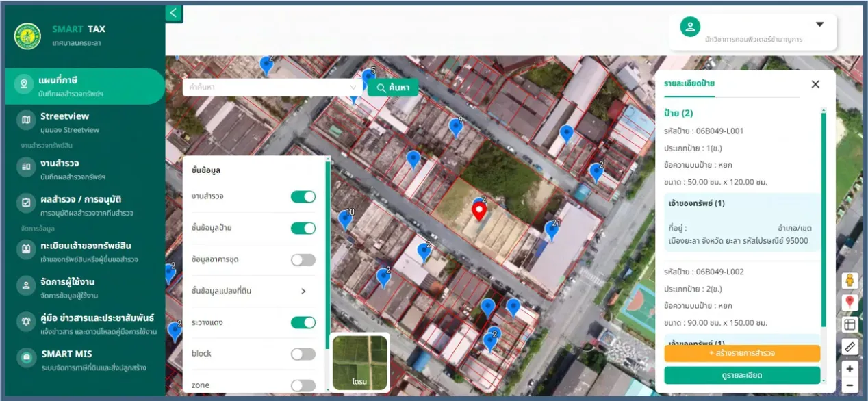Click the ดูรายละเอียด green button
This screenshot has height=401, width=868.
pos(742,375)
